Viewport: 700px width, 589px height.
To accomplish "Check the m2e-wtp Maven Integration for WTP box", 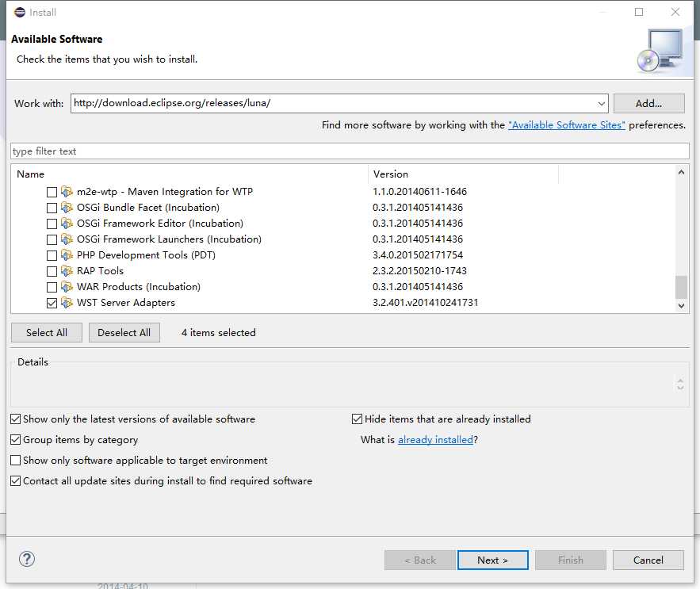I will (52, 192).
